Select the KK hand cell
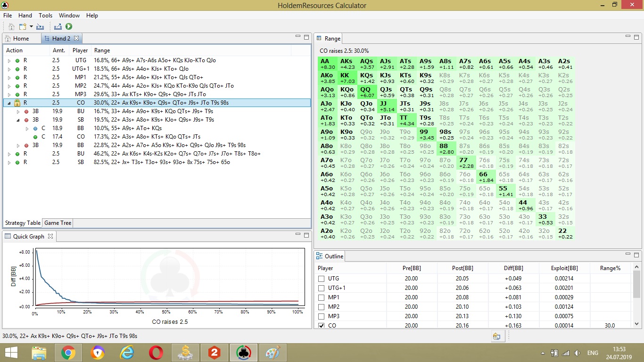 click(x=347, y=78)
